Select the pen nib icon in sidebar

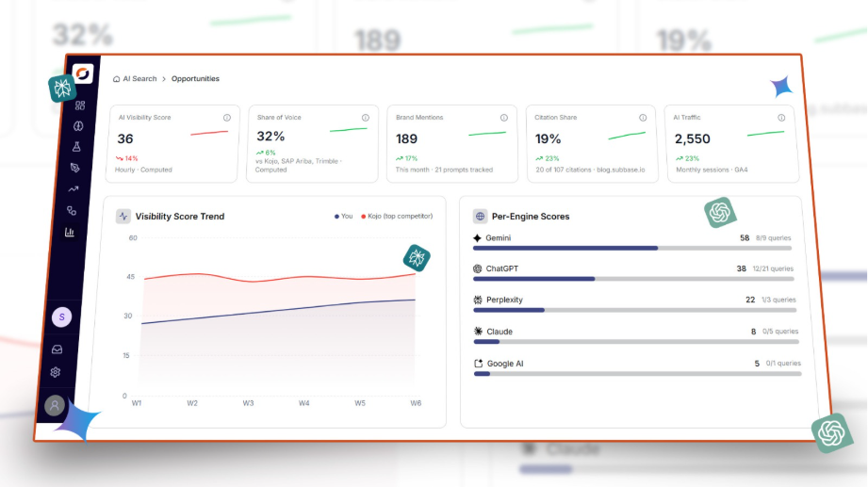[x=74, y=168]
